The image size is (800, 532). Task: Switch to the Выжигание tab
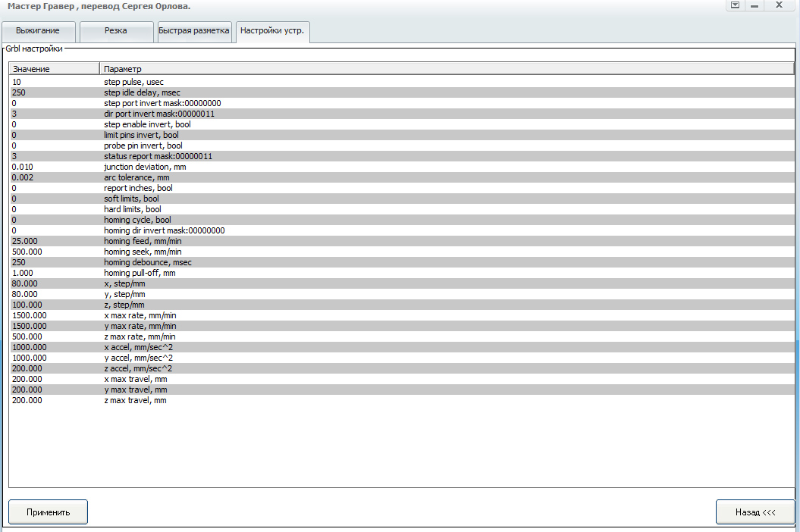38,31
